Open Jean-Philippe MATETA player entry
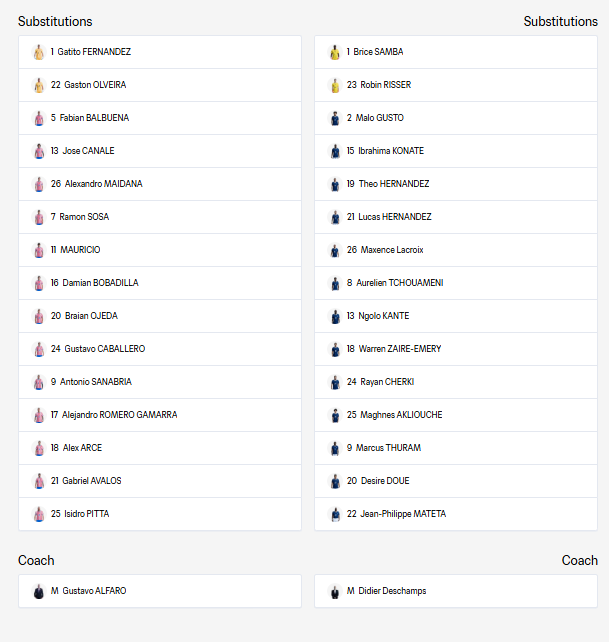 point(396,514)
